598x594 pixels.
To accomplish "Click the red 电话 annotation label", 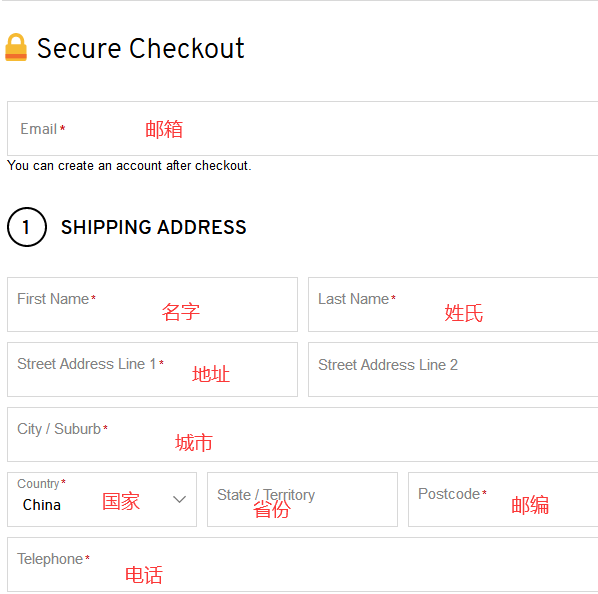I will pos(144,575).
